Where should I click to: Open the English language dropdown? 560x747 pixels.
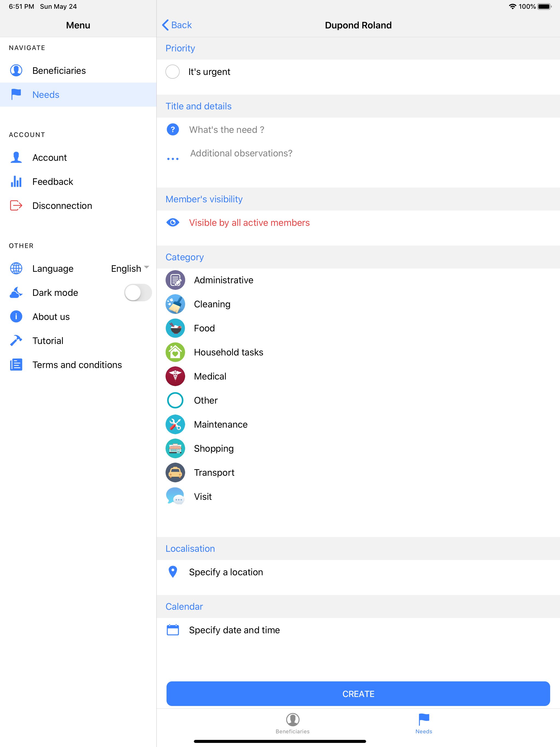click(130, 269)
